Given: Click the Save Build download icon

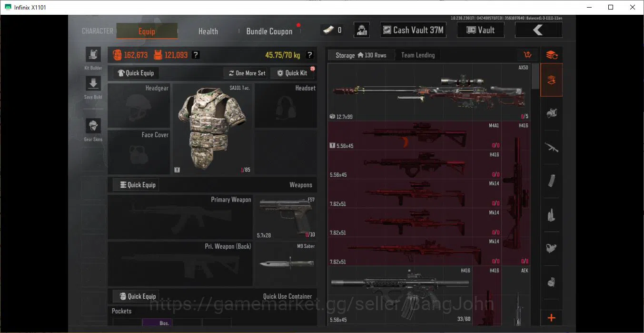Looking at the screenshot, I should point(93,83).
